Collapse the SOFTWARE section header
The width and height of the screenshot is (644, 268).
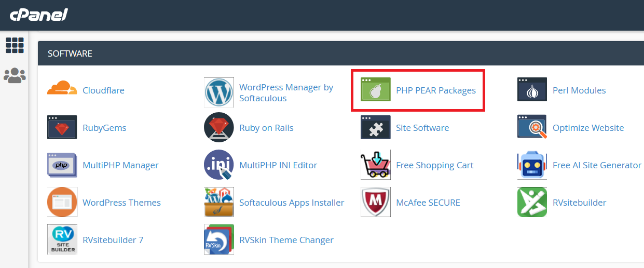(70, 53)
